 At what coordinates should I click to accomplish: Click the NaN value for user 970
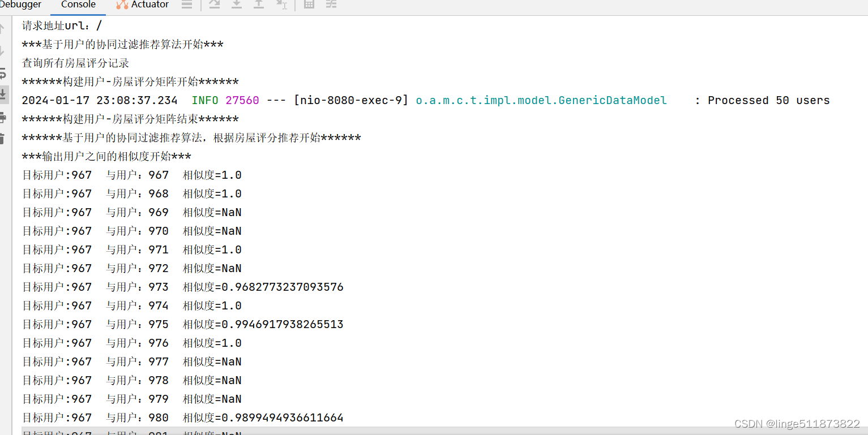click(232, 231)
